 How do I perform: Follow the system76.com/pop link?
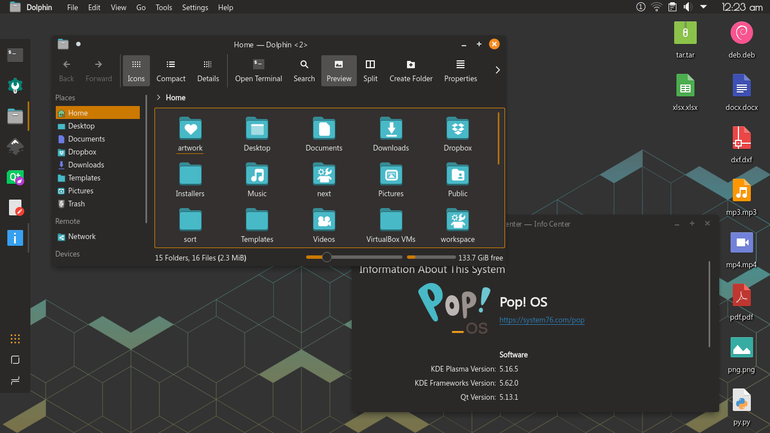(542, 320)
